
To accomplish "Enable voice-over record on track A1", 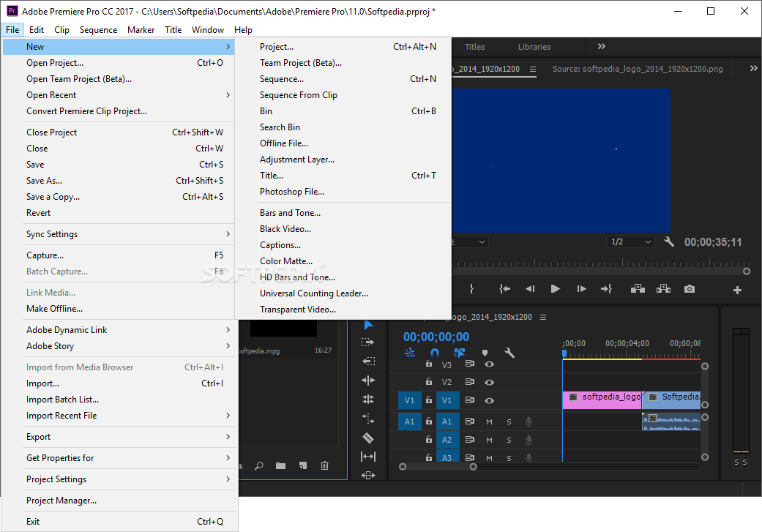I will point(528,422).
